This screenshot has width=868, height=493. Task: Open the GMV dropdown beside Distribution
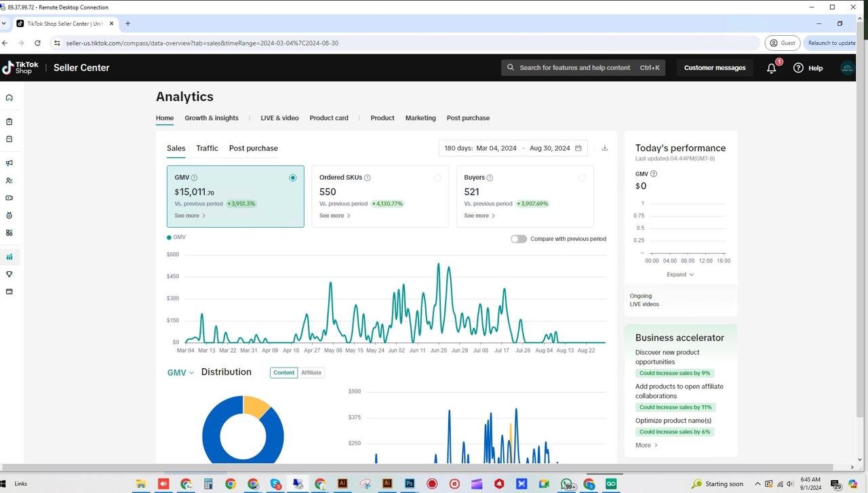pos(180,372)
